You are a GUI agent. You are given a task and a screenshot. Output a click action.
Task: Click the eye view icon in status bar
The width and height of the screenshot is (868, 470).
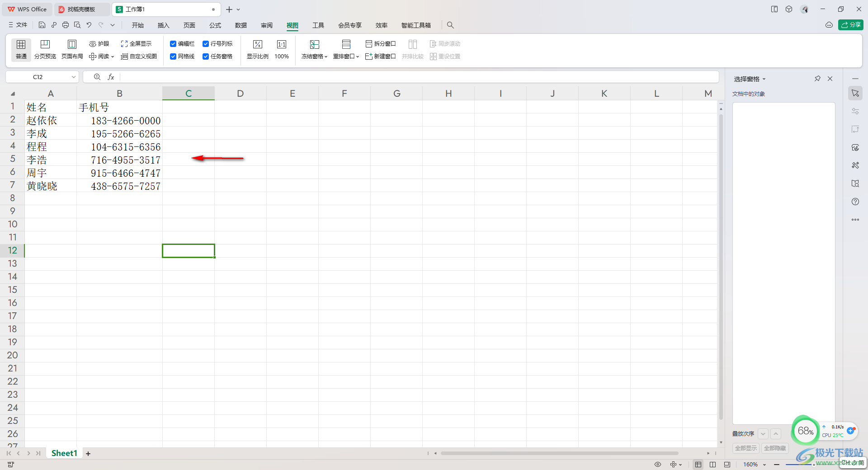(658, 465)
